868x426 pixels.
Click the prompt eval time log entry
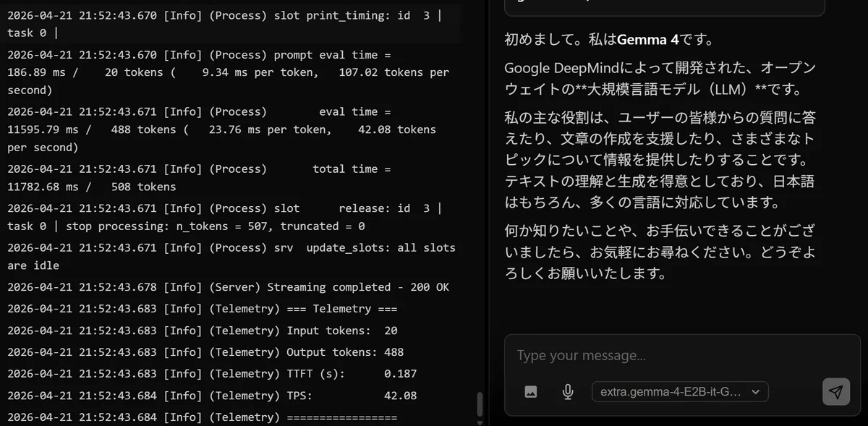point(229,72)
